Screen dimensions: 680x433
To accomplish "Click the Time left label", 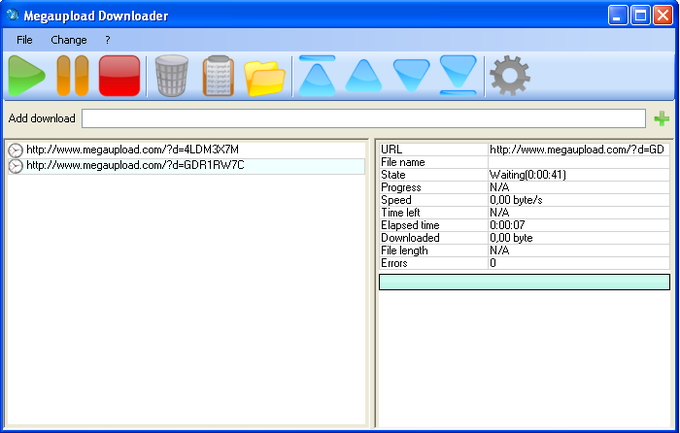I will pos(400,213).
